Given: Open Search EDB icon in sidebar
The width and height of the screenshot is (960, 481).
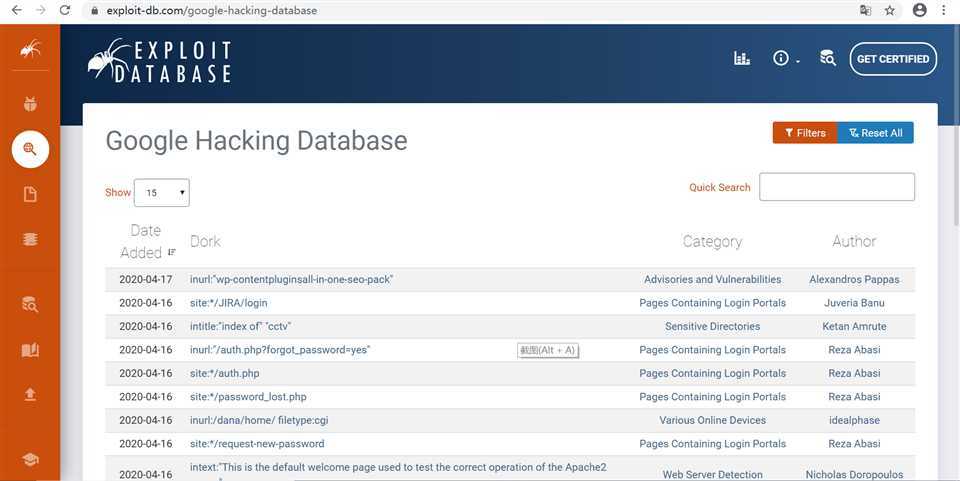Looking at the screenshot, I should click(30, 304).
